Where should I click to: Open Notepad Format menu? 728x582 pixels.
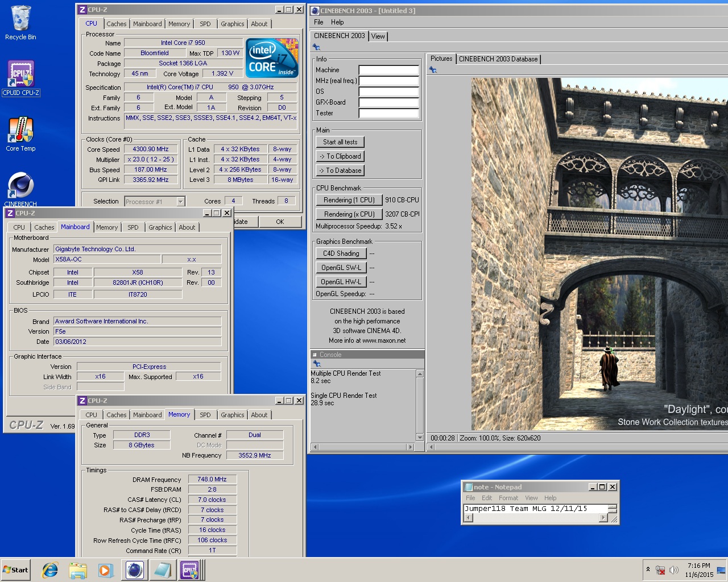508,498
